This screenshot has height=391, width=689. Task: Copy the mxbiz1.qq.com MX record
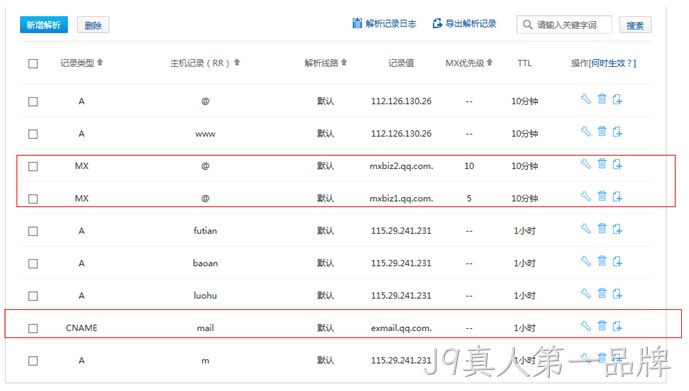tap(617, 196)
